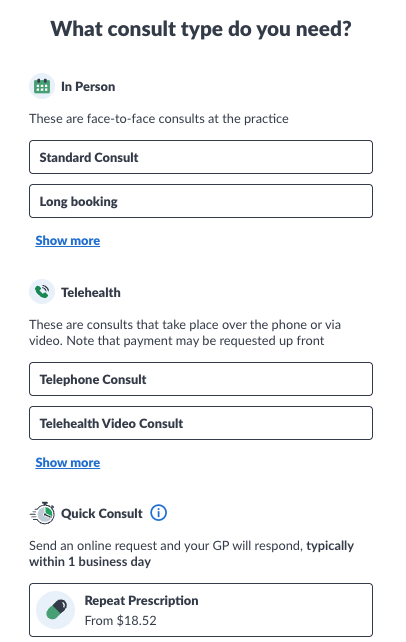Screen dimensions: 406x642
Task: Expand Show more under Telehealth
Action: (x=68, y=463)
